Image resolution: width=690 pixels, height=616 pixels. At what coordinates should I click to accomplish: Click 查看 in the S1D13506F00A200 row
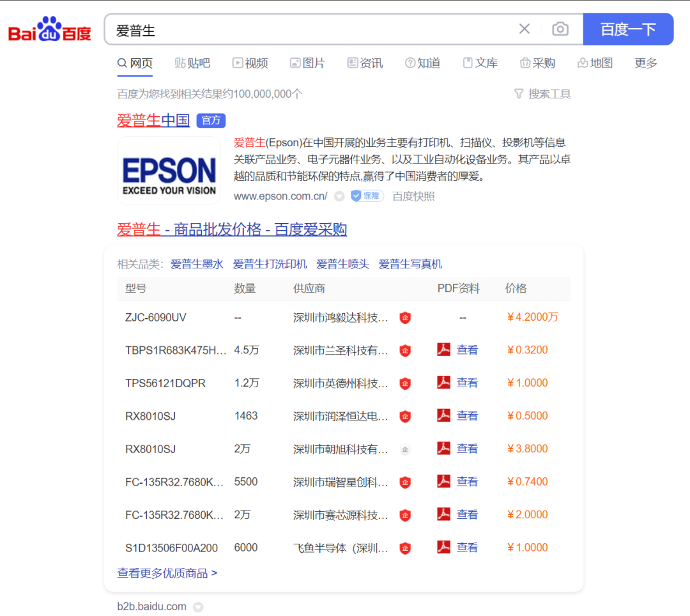pyautogui.click(x=467, y=548)
